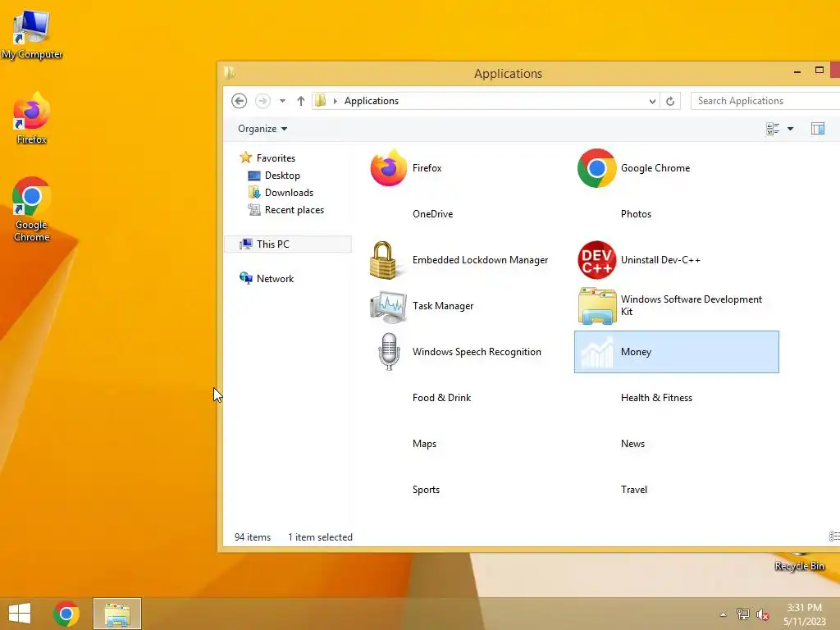The width and height of the screenshot is (840, 630).
Task: Select Downloads in navigation pane
Action: tap(281, 192)
